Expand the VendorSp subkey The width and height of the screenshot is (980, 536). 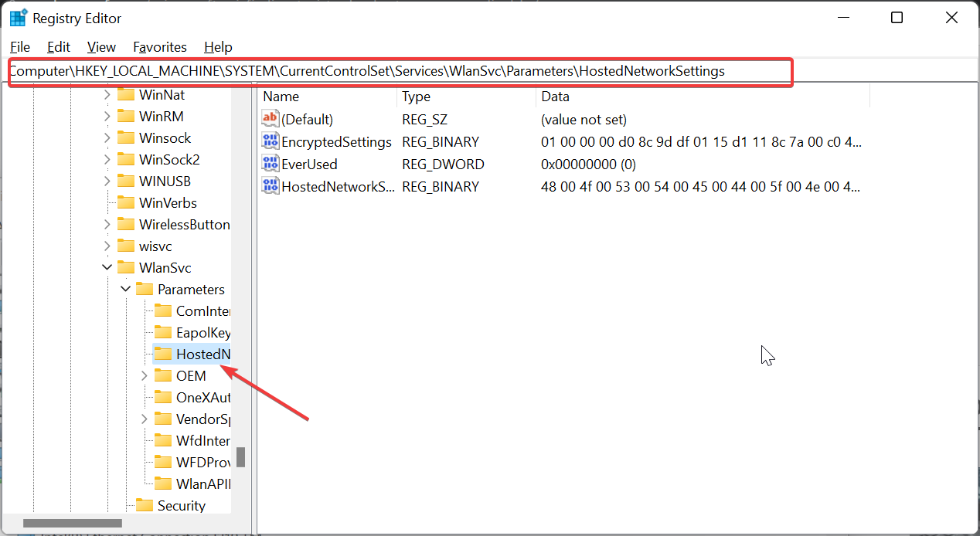145,419
